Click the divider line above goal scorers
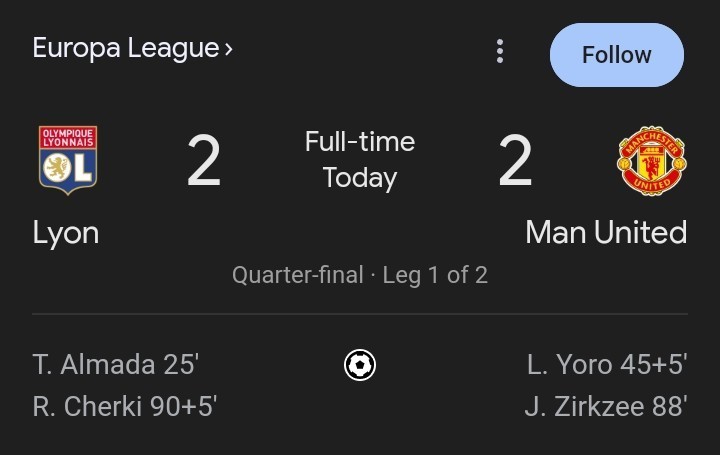This screenshot has height=455, width=720. click(360, 314)
